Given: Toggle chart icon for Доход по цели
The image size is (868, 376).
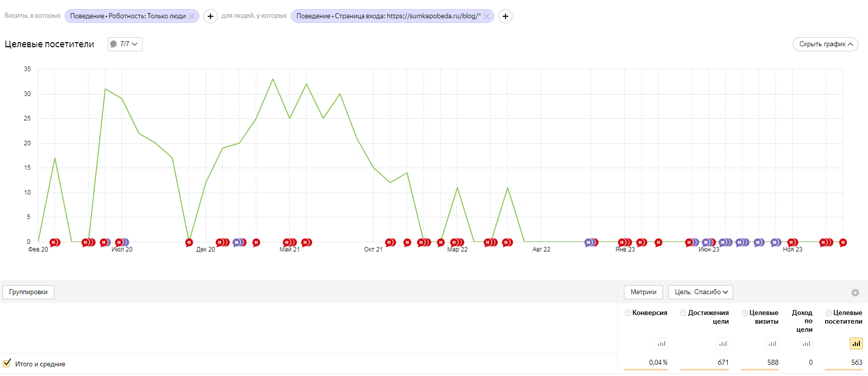Looking at the screenshot, I should tap(806, 344).
